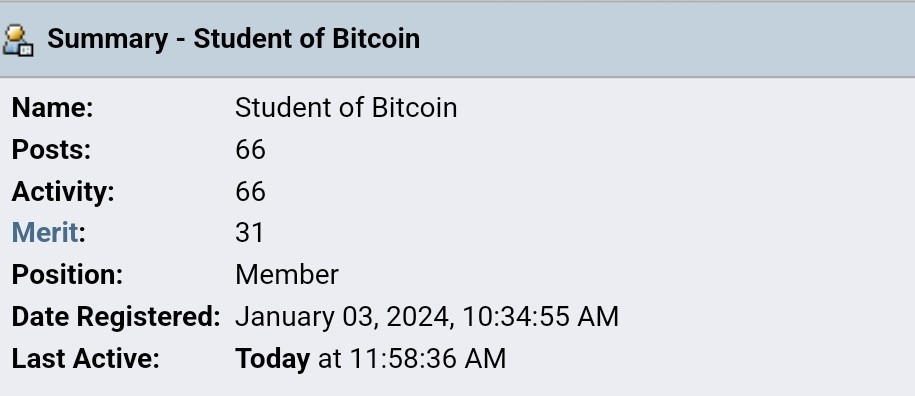Click the Summary - Student of Bitcoin header
Image resolution: width=915 pixels, height=396 pixels.
coord(233,39)
